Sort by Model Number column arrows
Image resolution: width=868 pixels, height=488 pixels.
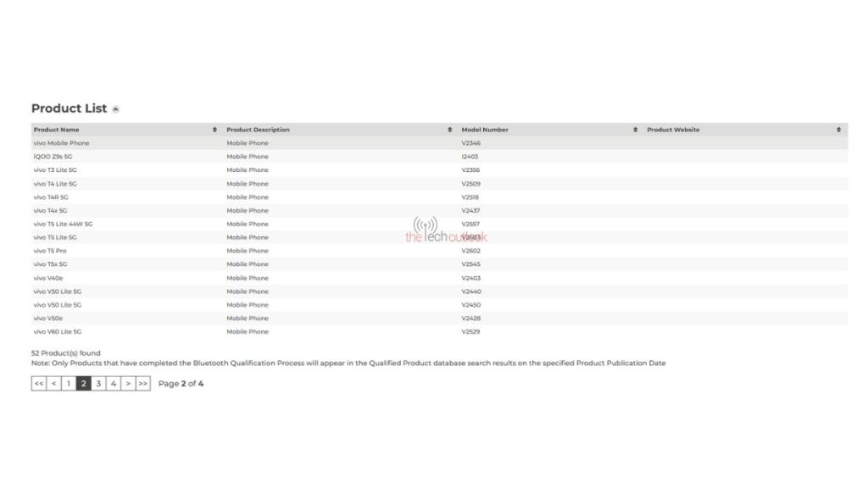635,130
